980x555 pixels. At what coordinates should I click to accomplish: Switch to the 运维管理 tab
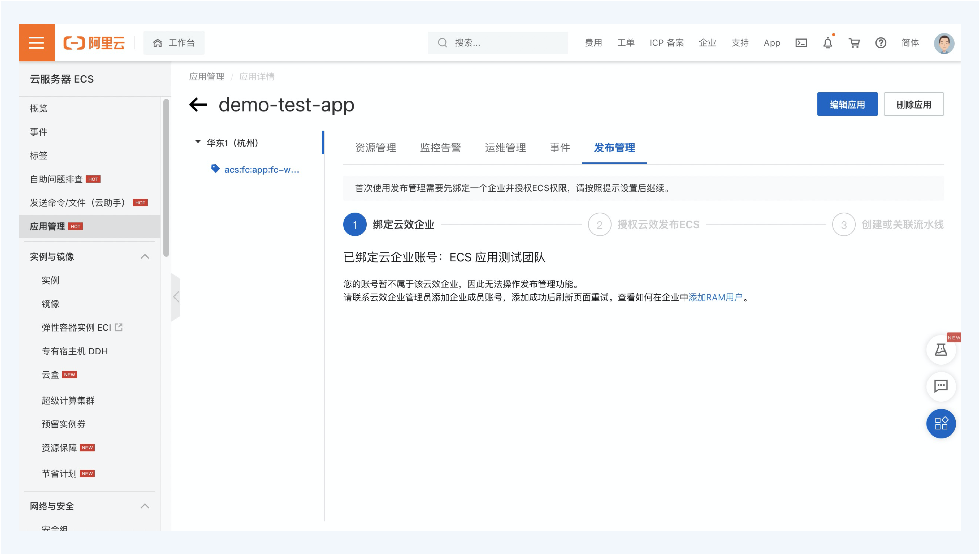coord(505,148)
